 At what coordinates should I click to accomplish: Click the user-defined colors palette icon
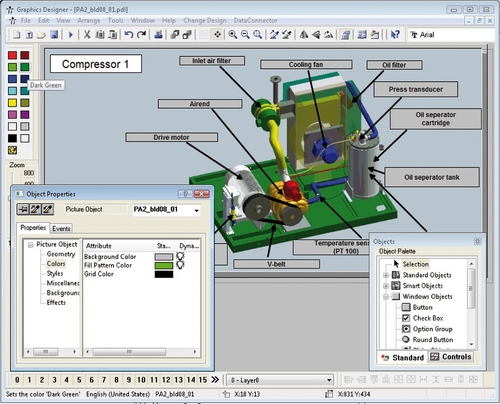point(12,150)
